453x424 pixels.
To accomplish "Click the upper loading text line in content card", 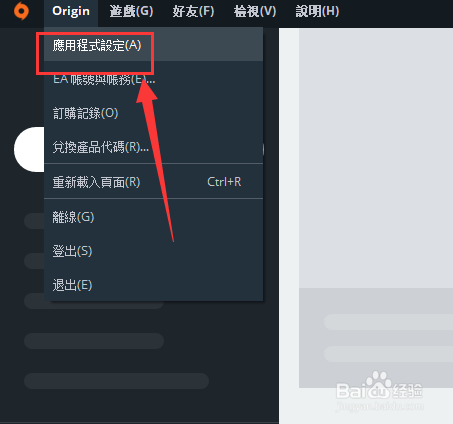I will click(x=389, y=322).
